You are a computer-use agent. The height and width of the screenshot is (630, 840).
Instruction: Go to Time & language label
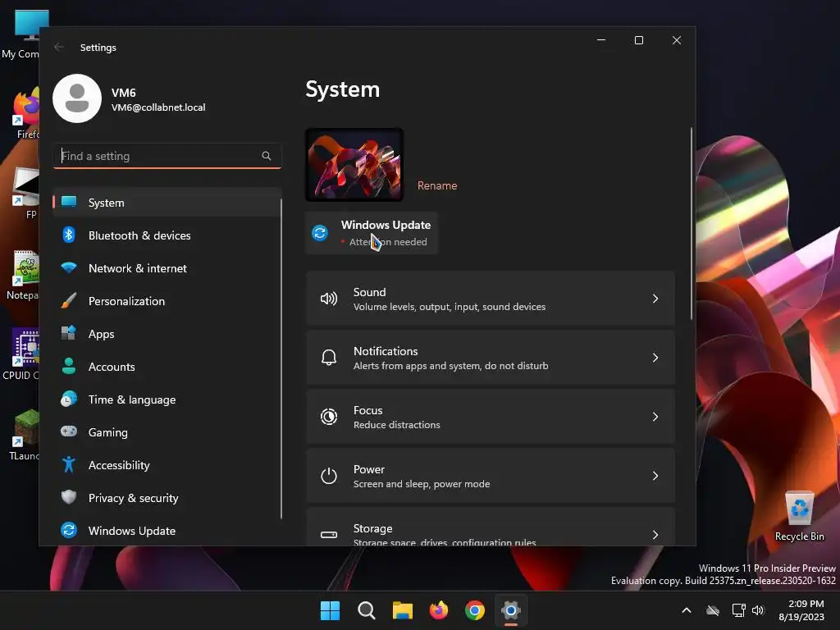pyautogui.click(x=132, y=399)
